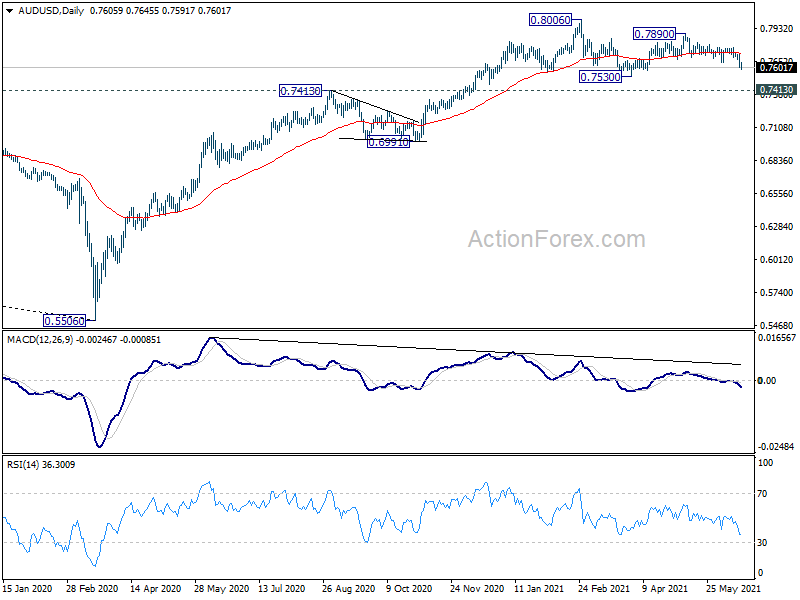
Task: Select the MACD(12,26,9) indicator label
Action: point(40,340)
